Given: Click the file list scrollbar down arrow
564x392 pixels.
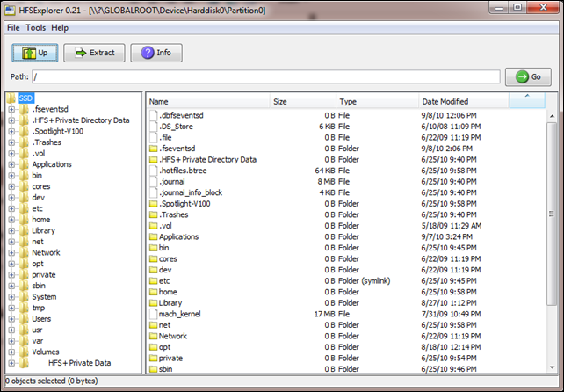Looking at the screenshot, I should pyautogui.click(x=552, y=367).
